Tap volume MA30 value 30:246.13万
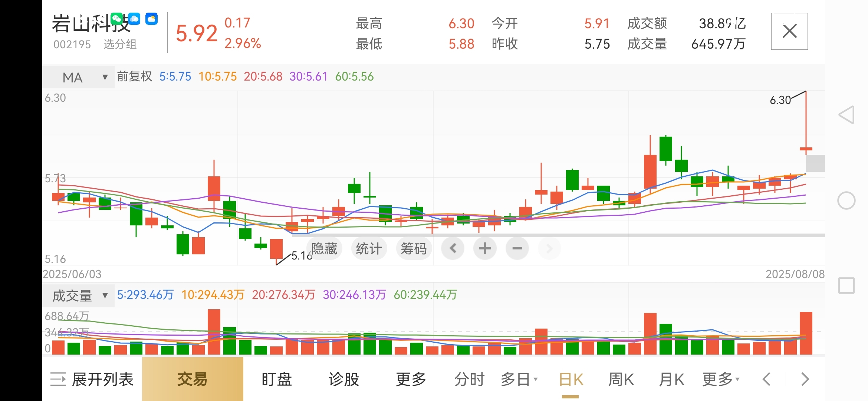 coord(355,295)
